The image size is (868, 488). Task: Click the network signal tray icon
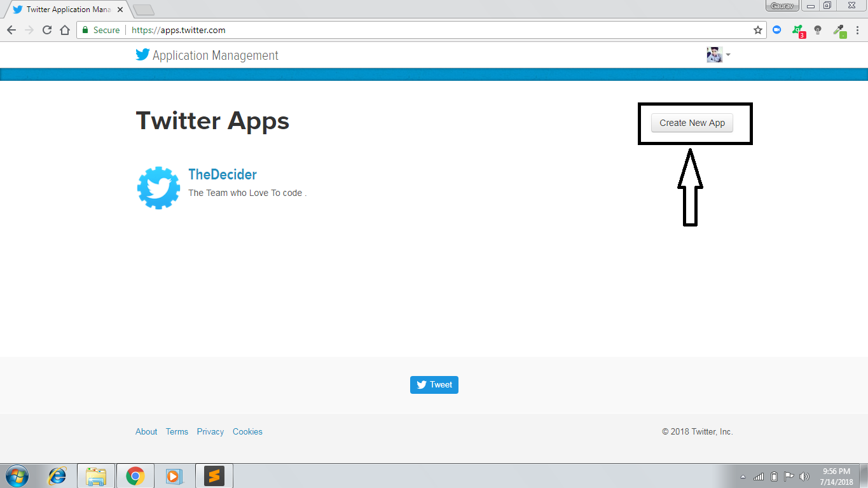tap(759, 476)
